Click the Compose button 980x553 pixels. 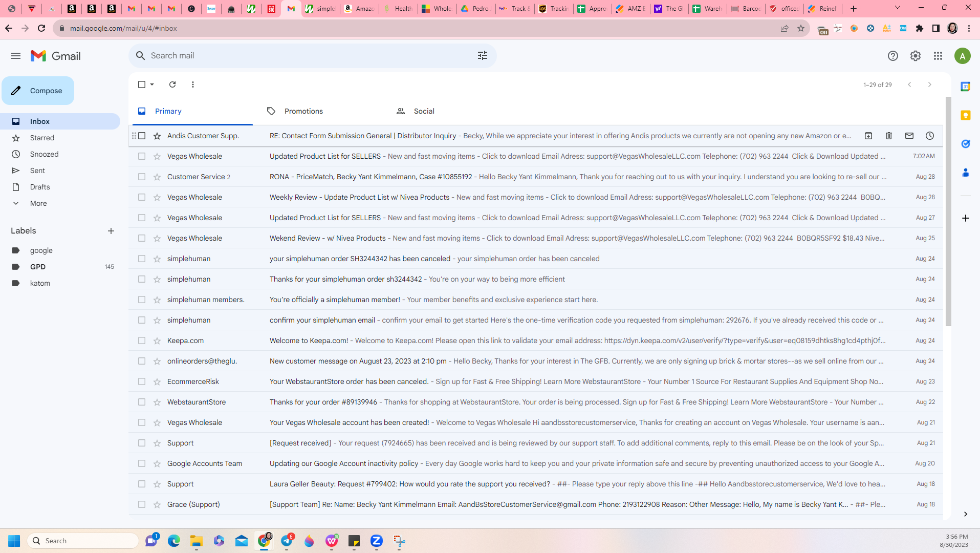coord(38,91)
